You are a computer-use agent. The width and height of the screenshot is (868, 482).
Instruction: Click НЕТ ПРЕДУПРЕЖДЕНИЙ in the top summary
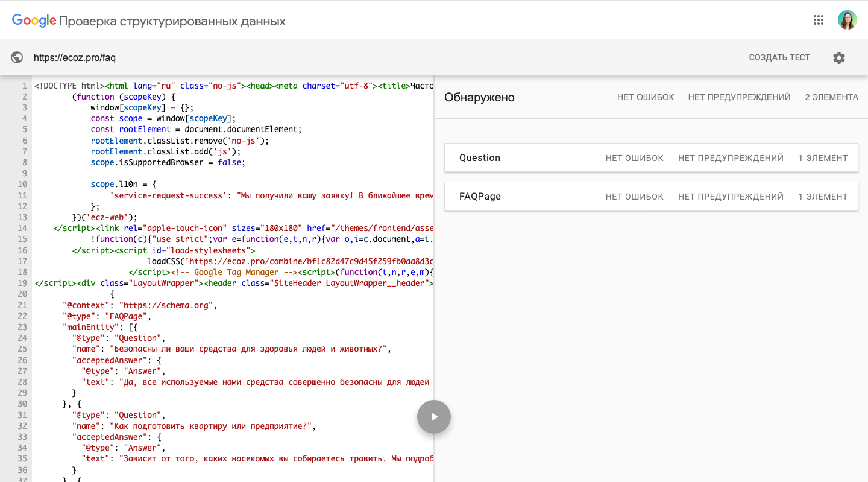739,97
